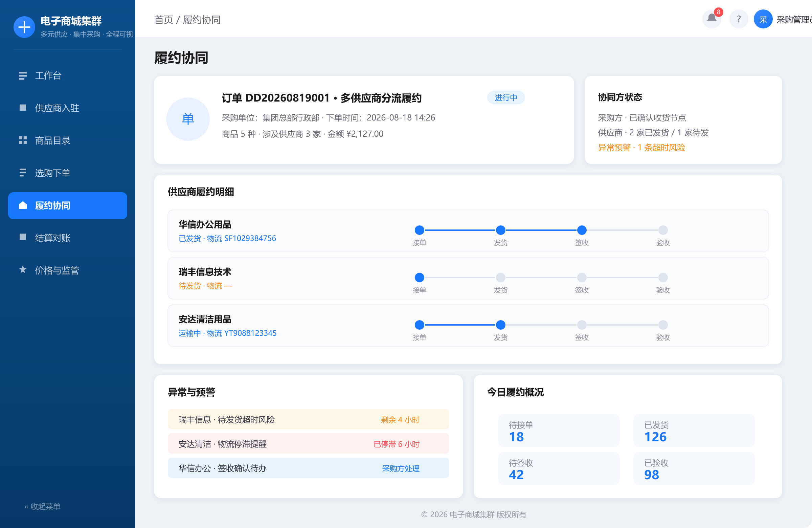Open 工作台 in the sidebar menu
Screen dimensions: 812x528
click(68, 75)
